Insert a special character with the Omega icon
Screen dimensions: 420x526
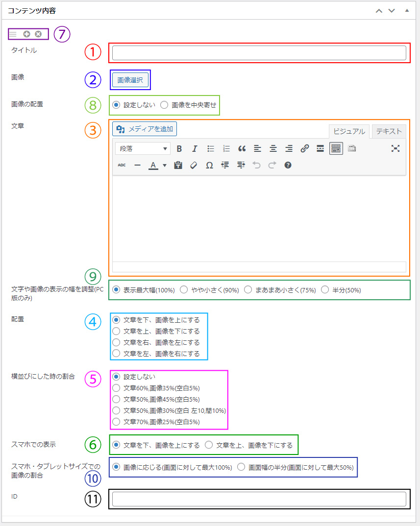point(209,166)
